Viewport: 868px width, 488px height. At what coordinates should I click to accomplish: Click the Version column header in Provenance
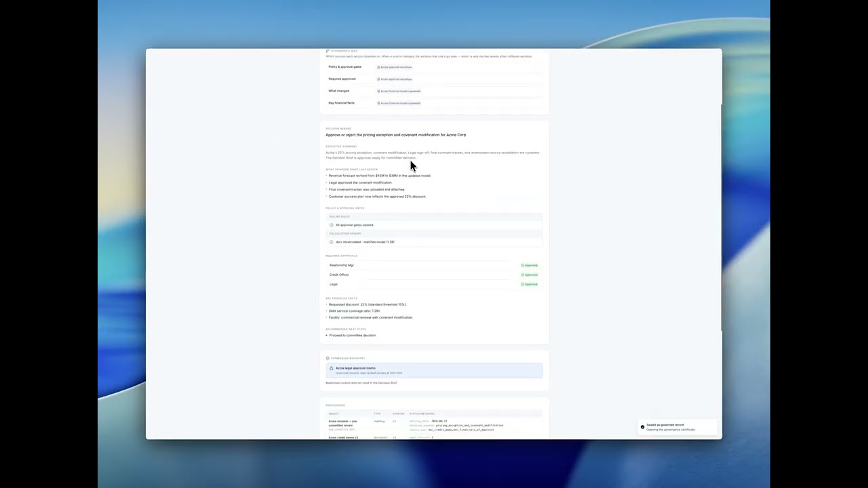click(398, 413)
